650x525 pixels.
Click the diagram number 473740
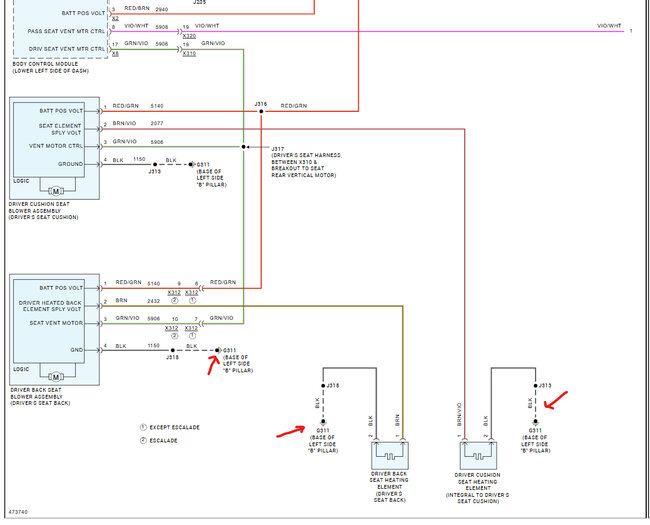tap(18, 512)
